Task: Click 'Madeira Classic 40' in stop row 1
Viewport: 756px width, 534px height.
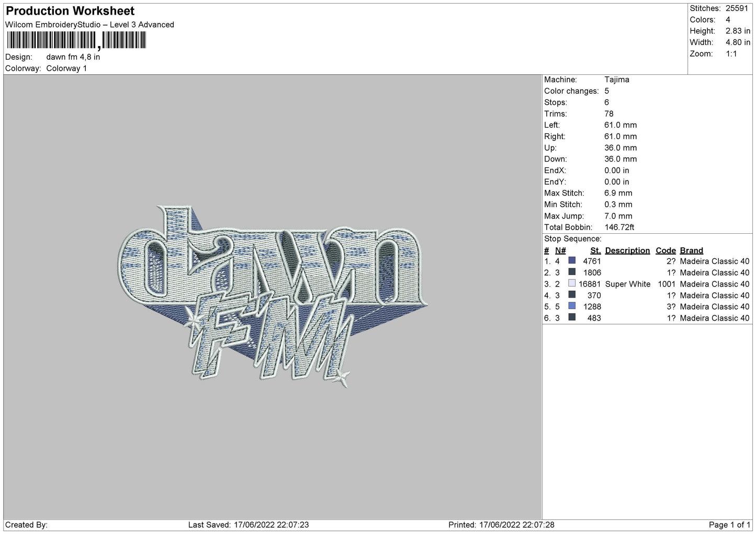Action: 715,261
